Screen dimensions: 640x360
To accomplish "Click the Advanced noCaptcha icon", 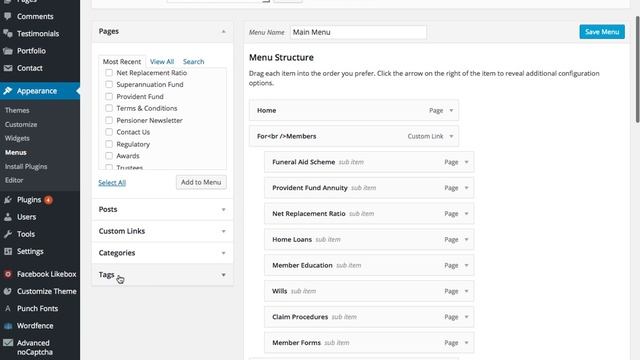I will coord(8,343).
